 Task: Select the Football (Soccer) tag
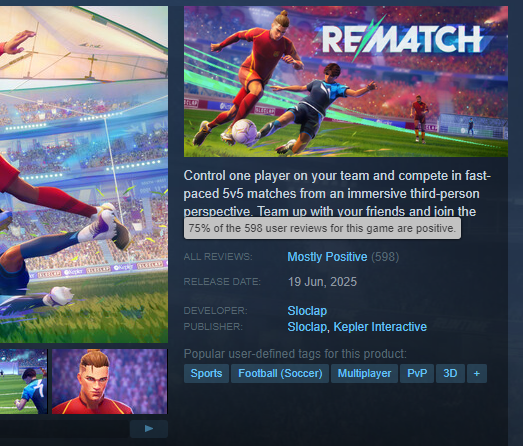tap(280, 373)
